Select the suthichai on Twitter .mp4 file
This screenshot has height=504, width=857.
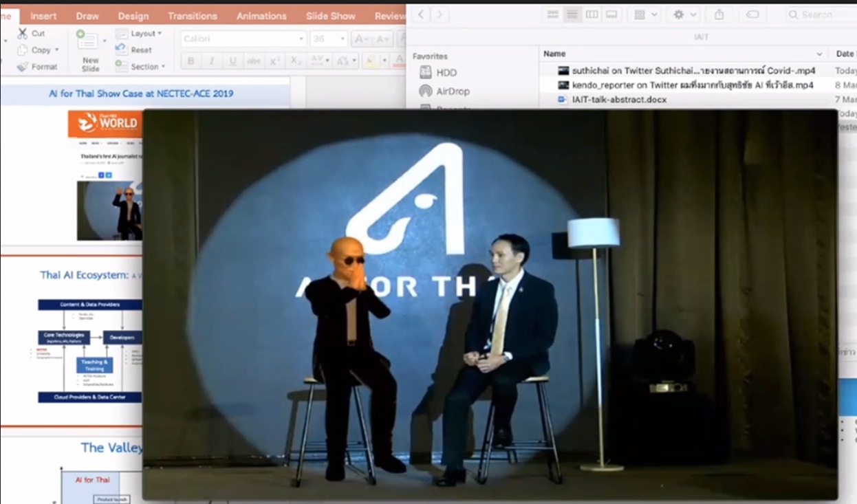pos(693,71)
